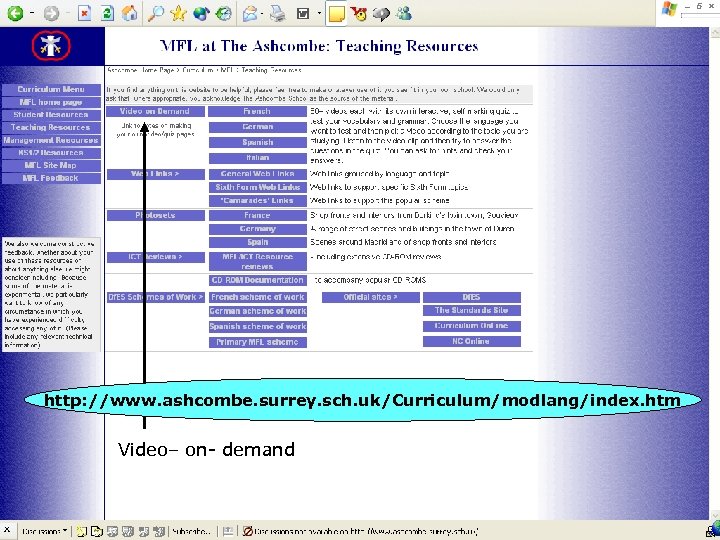Click the icon right of Subscribe in Discussions bar
720x540 pixels.
click(x=228, y=531)
